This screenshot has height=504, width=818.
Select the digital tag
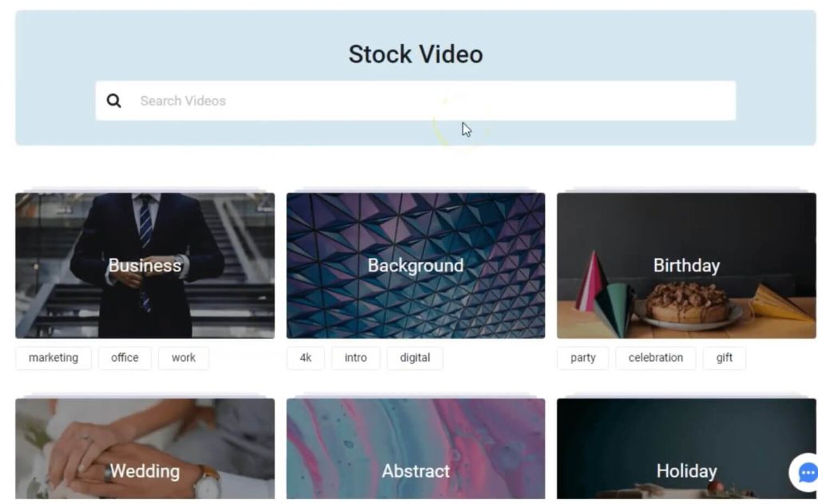pos(415,358)
